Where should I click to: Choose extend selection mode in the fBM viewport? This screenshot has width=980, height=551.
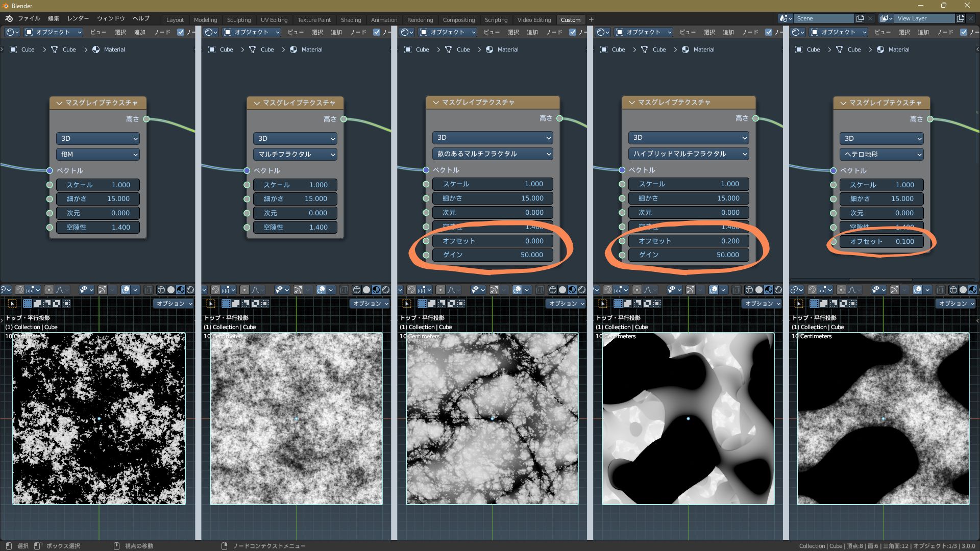(37, 304)
